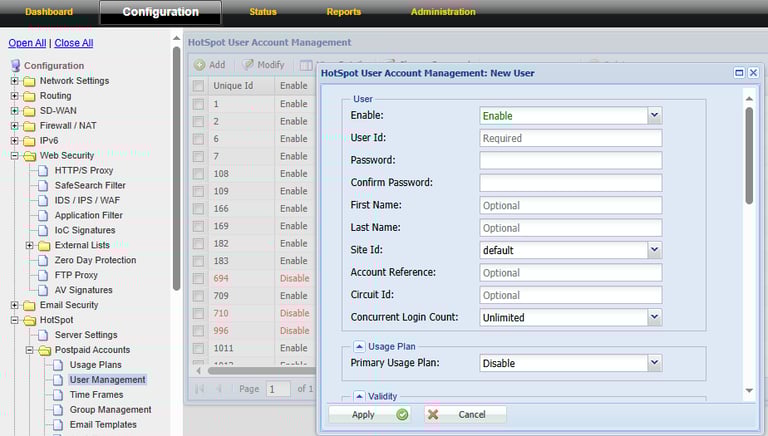Click the SafeSearch Filter page icon
The width and height of the screenshot is (768, 436).
click(x=43, y=186)
